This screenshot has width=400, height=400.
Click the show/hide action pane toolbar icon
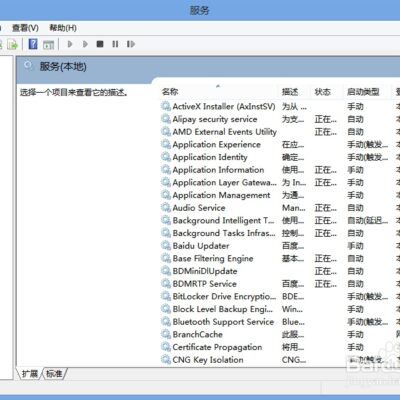49,44
